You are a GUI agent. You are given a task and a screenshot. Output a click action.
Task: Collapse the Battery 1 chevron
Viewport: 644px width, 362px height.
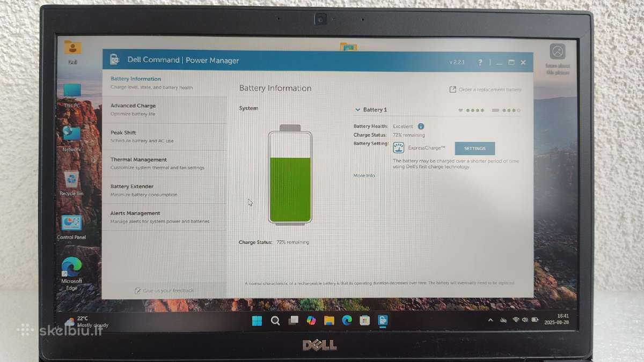(x=357, y=109)
